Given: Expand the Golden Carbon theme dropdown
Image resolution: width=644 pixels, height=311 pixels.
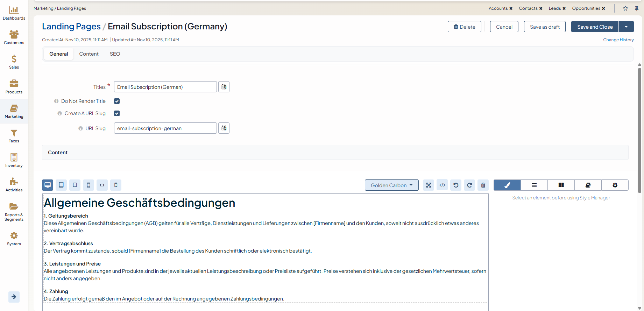Looking at the screenshot, I should [x=391, y=185].
